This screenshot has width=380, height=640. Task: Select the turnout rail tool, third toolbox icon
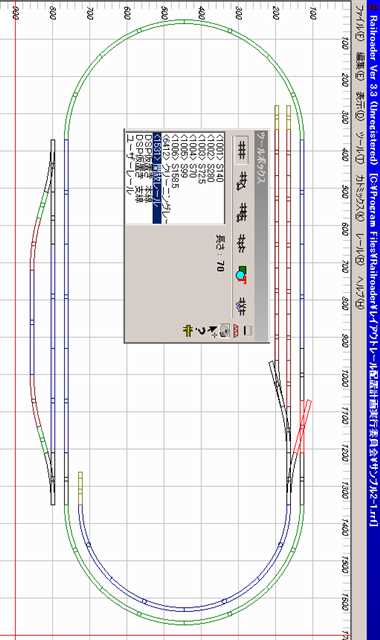pos(242,213)
